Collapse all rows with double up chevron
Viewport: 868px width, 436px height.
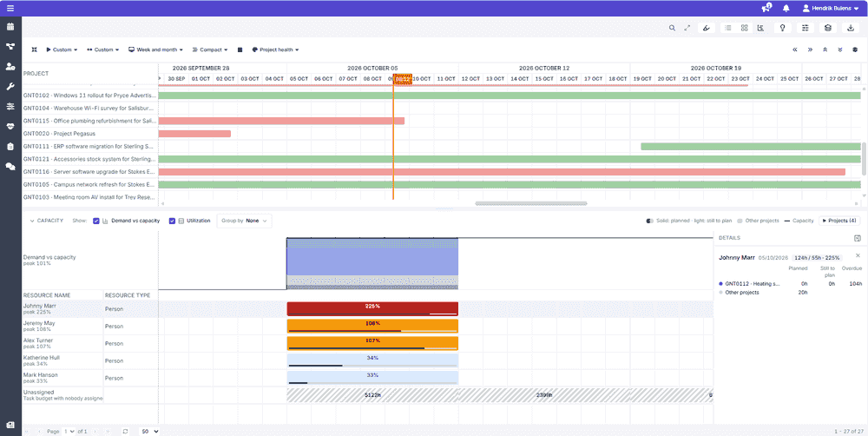[825, 50]
